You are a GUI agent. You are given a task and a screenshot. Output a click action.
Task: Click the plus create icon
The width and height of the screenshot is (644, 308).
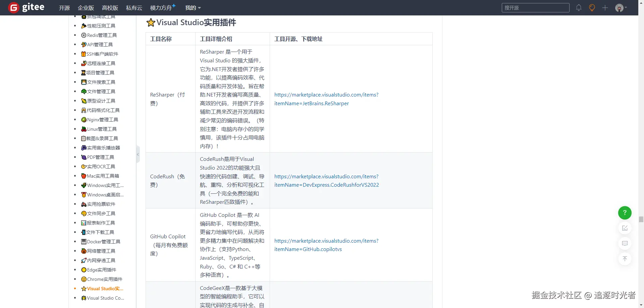[605, 8]
